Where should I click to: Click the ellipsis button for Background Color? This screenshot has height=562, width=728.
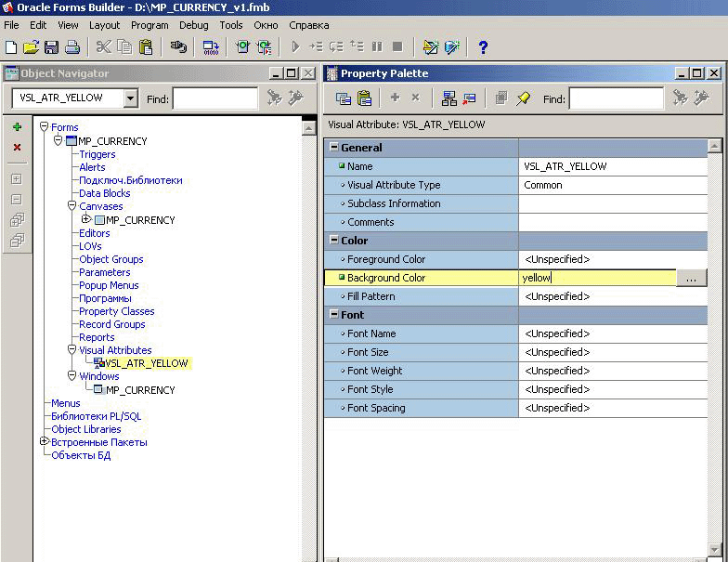click(x=691, y=278)
